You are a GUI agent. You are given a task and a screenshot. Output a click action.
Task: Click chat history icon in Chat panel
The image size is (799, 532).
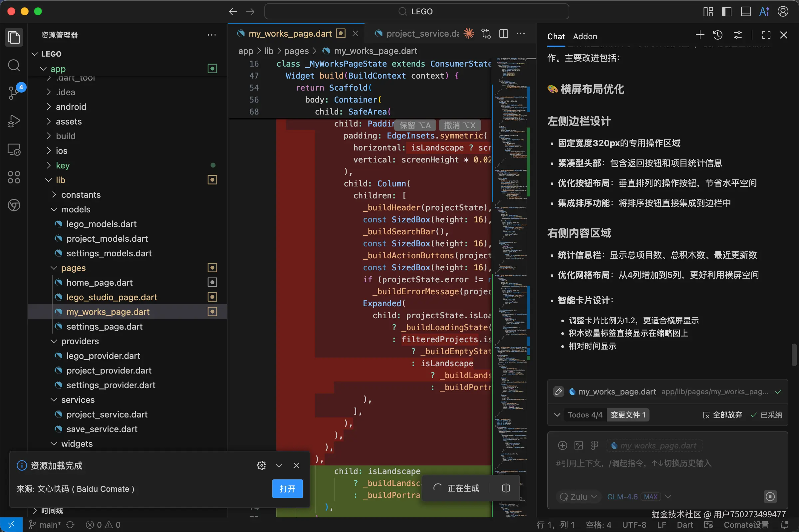718,35
